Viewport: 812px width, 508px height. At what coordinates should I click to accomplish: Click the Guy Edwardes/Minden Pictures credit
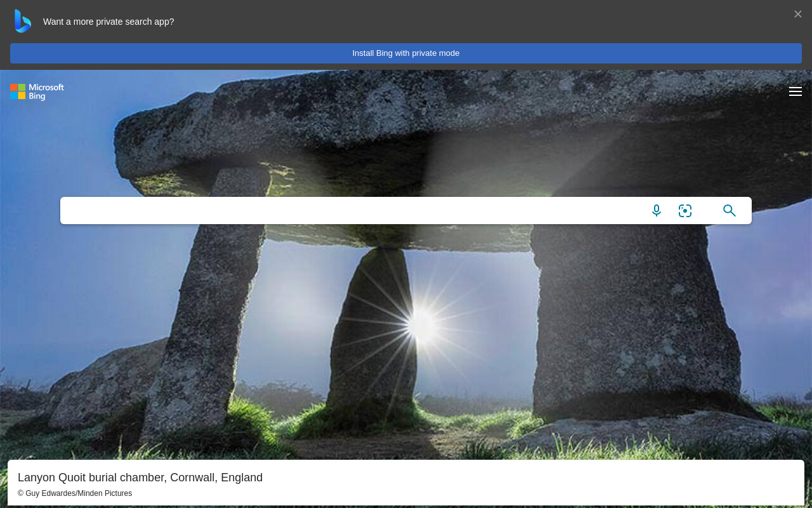75,493
